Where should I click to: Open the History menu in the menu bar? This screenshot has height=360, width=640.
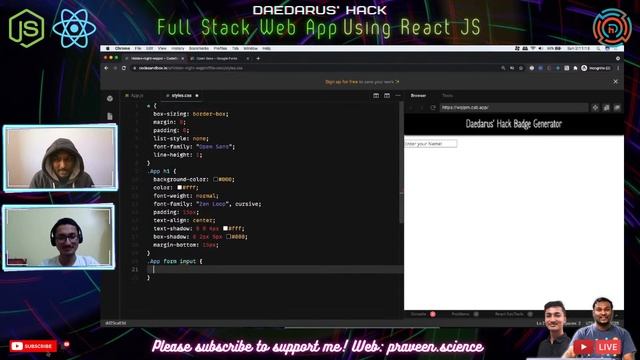(178, 48)
